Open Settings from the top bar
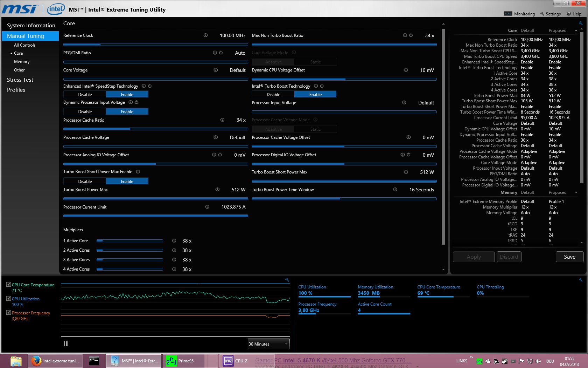Viewport: 588px width, 368px height. [551, 14]
